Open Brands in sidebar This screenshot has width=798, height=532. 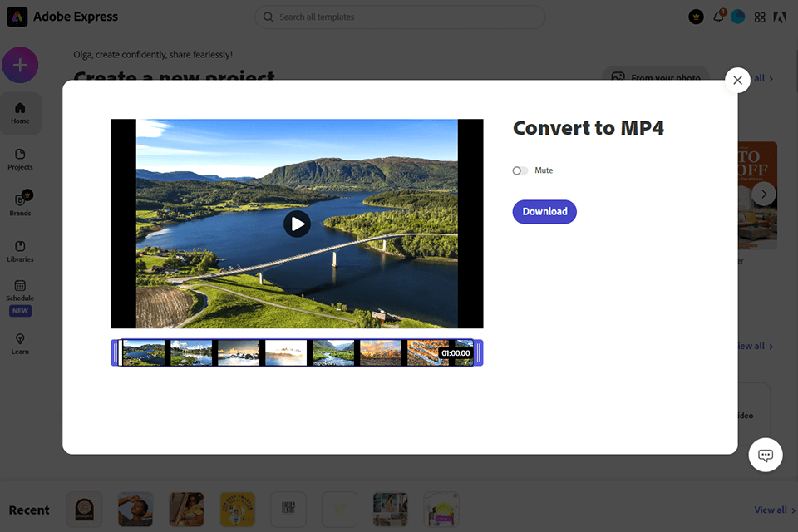coord(20,204)
